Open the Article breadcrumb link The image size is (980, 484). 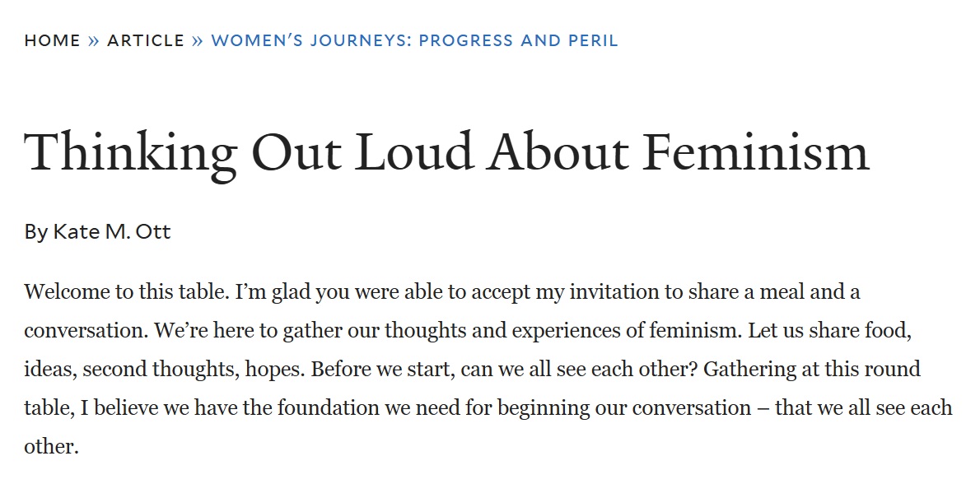point(146,40)
